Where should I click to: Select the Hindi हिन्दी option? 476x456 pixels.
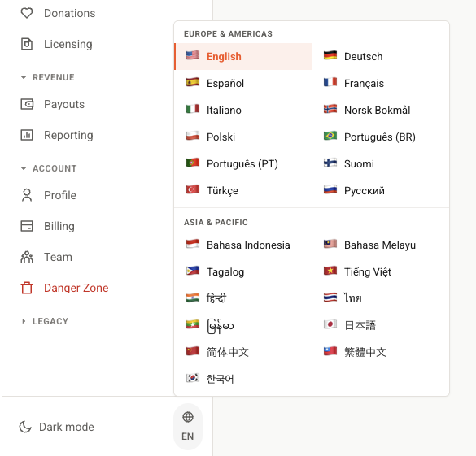coord(242,298)
